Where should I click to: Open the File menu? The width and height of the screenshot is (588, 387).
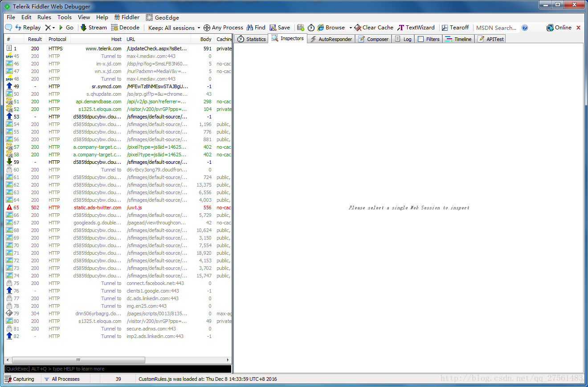click(11, 17)
